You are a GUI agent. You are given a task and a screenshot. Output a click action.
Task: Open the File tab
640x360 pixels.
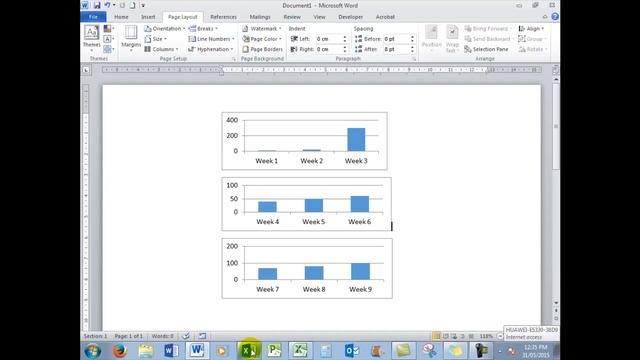click(x=93, y=17)
